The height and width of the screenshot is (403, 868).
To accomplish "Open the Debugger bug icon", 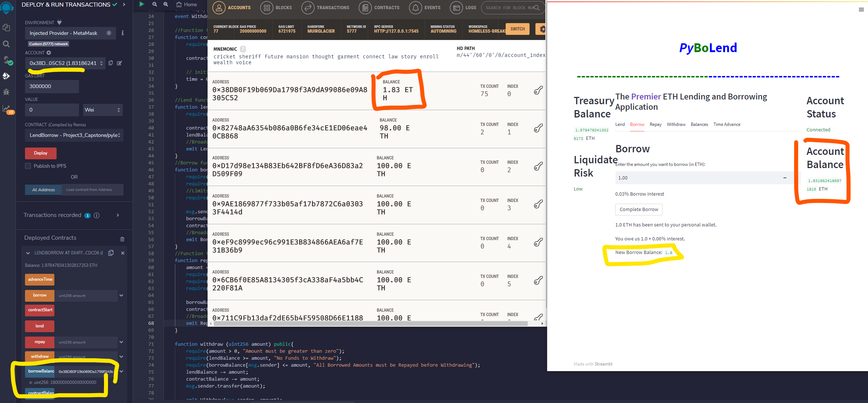I will coord(6,92).
